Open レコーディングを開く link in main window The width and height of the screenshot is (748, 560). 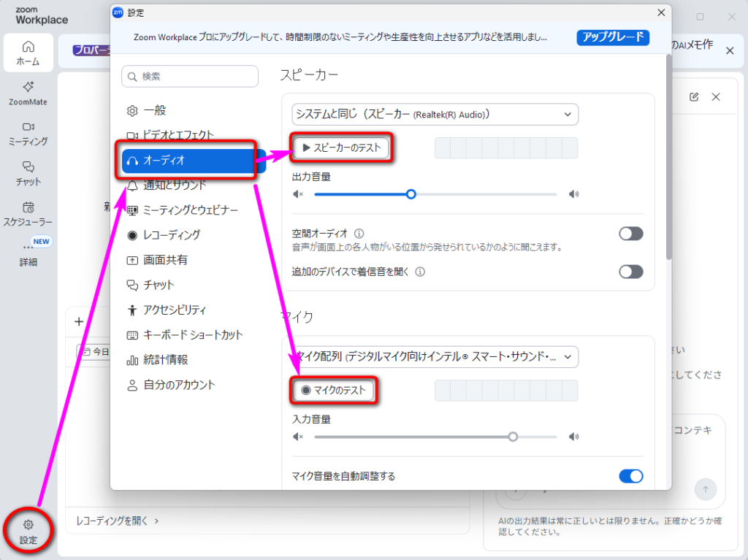click(118, 521)
